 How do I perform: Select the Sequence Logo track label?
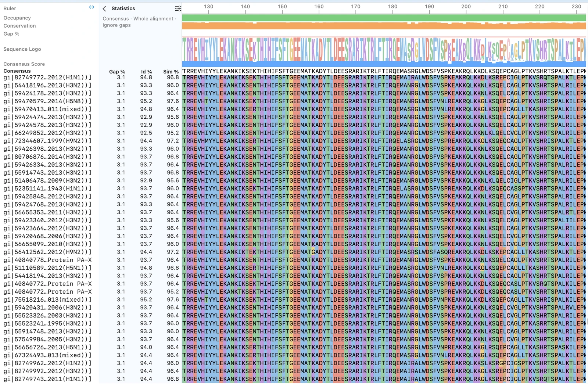(22, 49)
